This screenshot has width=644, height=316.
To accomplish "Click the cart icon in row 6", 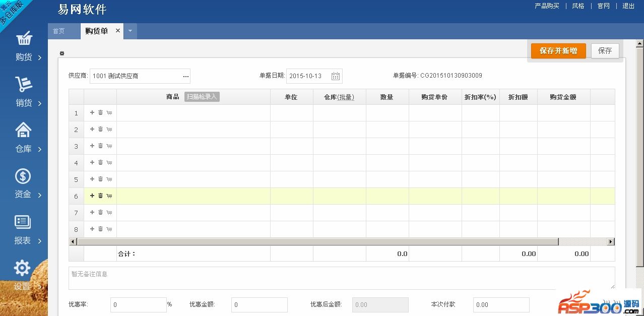I will point(109,196).
